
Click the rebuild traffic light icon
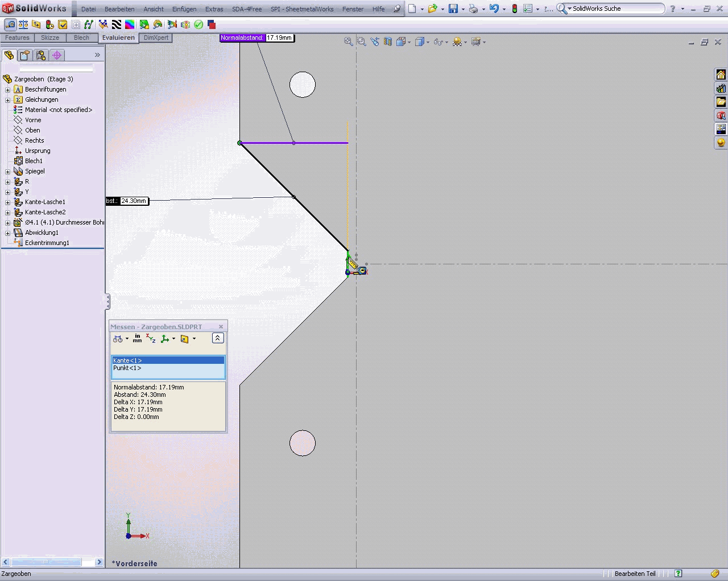[514, 9]
